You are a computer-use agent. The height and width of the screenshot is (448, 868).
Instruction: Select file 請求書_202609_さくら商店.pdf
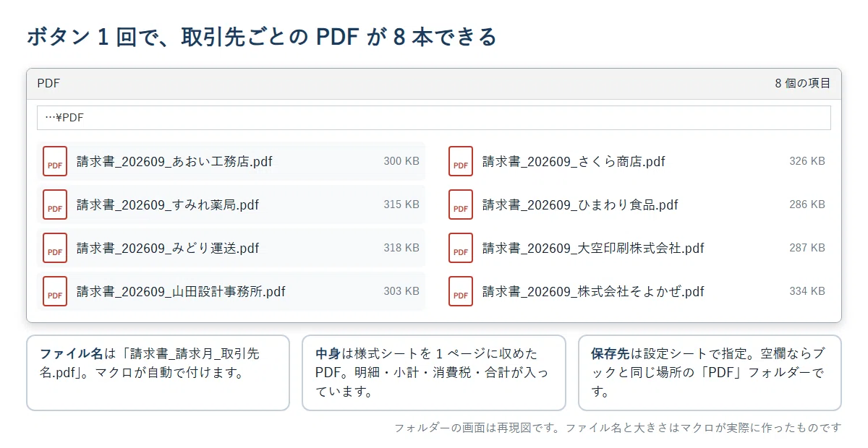[637, 161]
